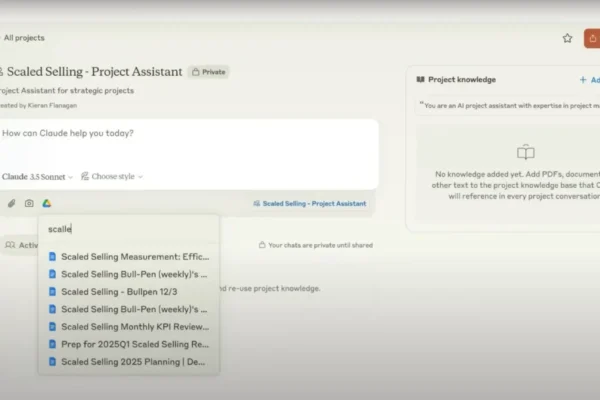Click Created by Kieran Flanagan text

tap(38, 105)
